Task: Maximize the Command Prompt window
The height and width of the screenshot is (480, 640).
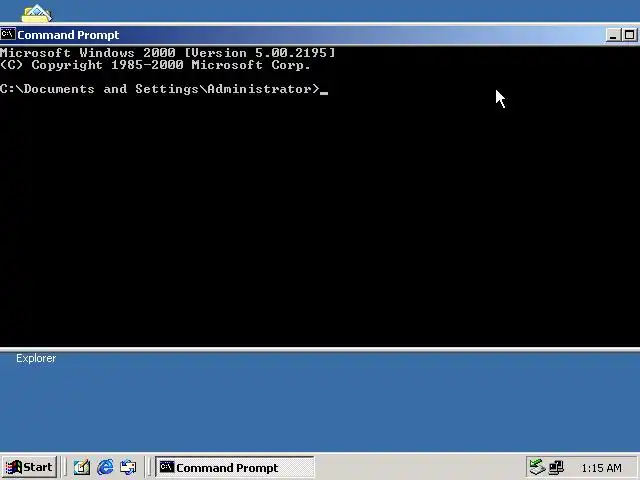Action: pos(629,35)
